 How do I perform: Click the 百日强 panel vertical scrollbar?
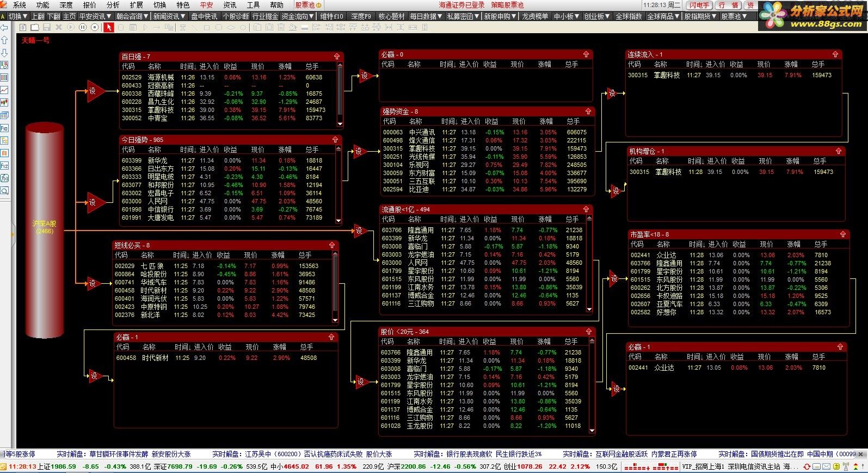click(x=340, y=95)
